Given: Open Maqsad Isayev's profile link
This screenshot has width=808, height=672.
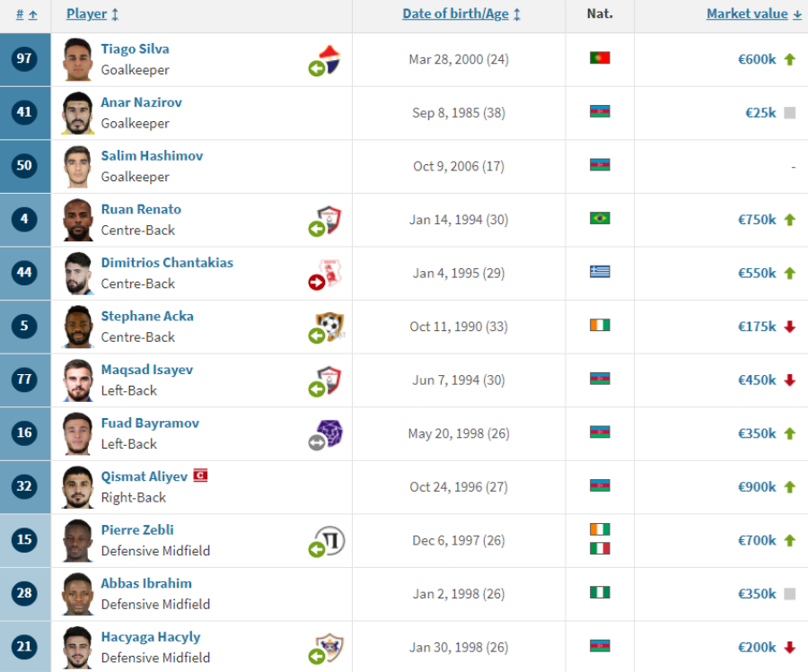Looking at the screenshot, I should click(x=147, y=370).
